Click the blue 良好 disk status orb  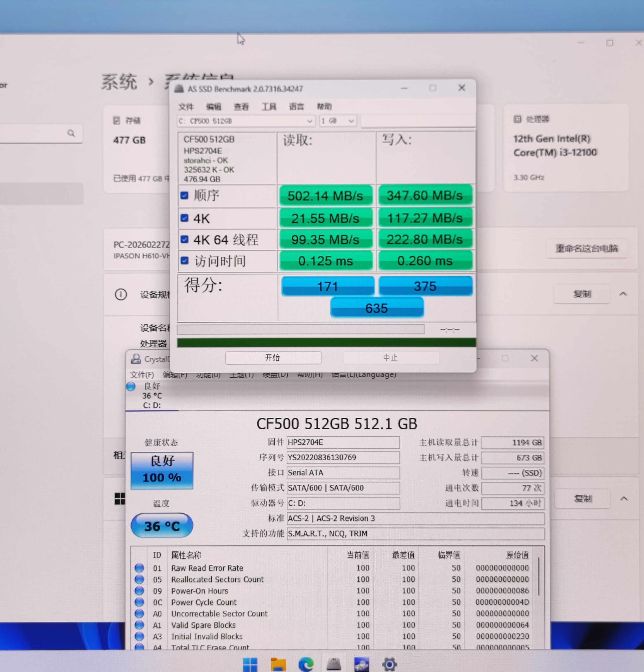[x=131, y=386]
